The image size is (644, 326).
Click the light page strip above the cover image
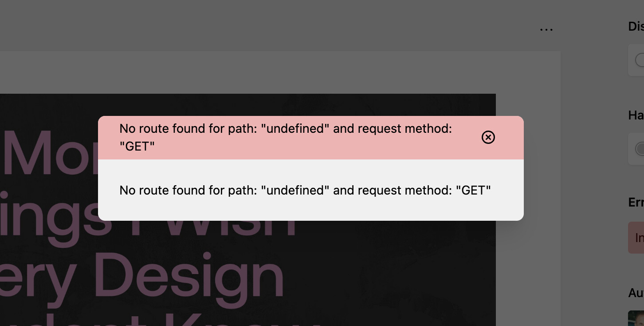coord(279,72)
